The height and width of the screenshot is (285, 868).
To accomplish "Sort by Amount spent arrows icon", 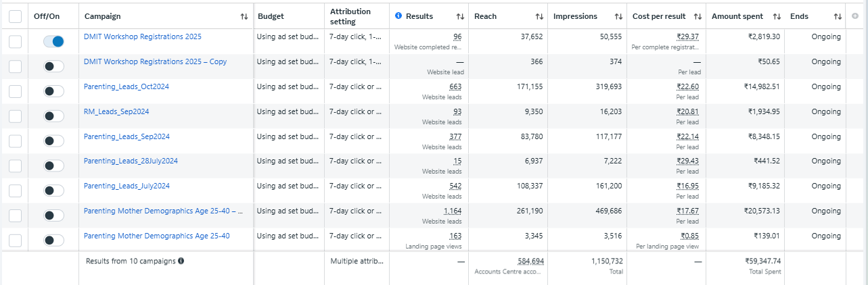I will (777, 16).
